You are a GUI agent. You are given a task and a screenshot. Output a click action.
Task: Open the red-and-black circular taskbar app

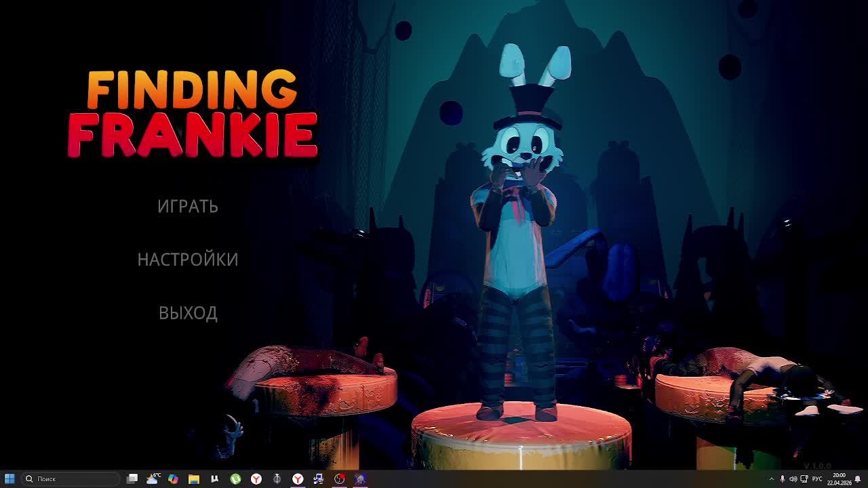click(340, 479)
